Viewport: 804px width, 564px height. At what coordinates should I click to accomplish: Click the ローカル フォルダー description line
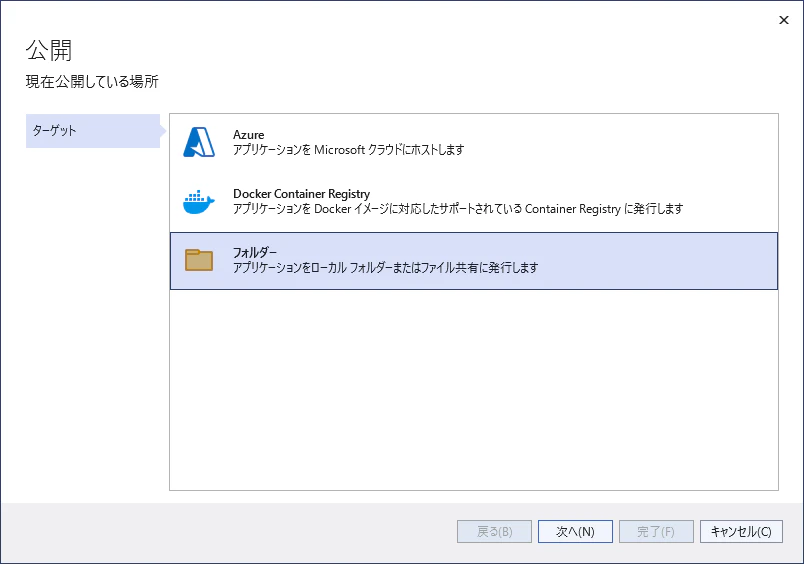click(386, 268)
